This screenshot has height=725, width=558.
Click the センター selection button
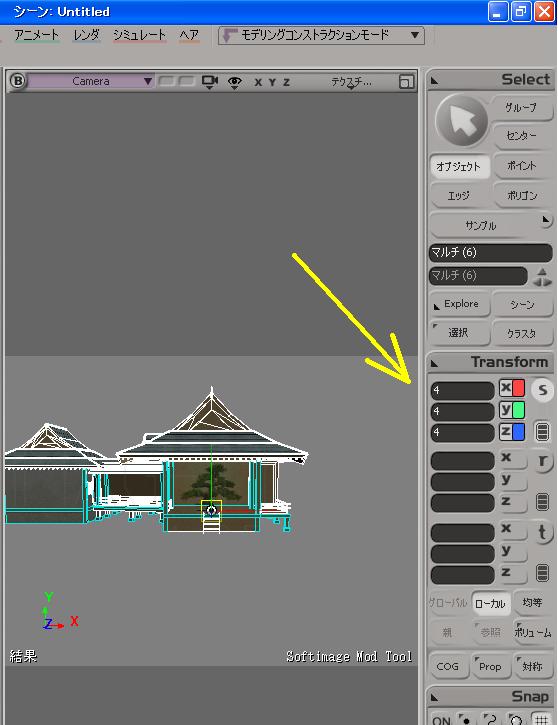(521, 136)
